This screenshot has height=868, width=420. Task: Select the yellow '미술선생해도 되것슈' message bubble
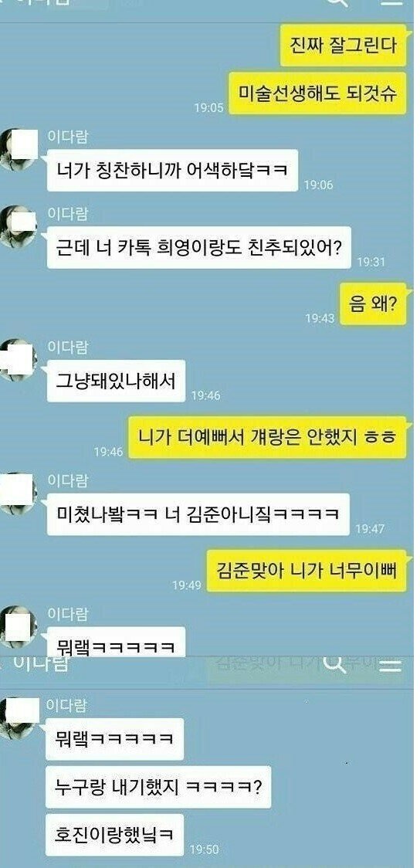(317, 93)
